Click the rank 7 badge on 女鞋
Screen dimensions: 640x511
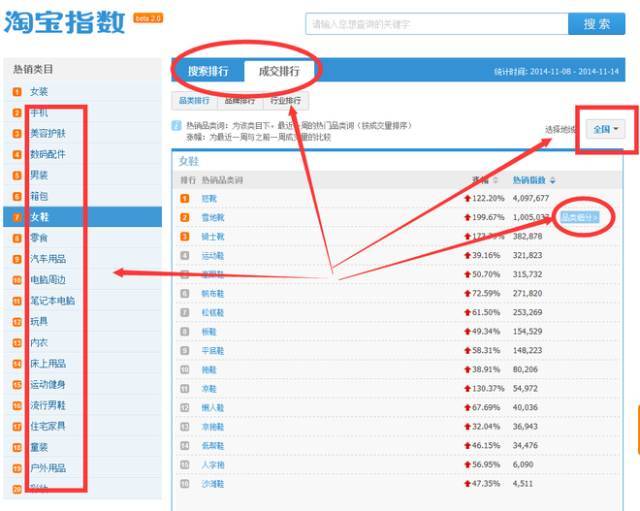[x=17, y=217]
